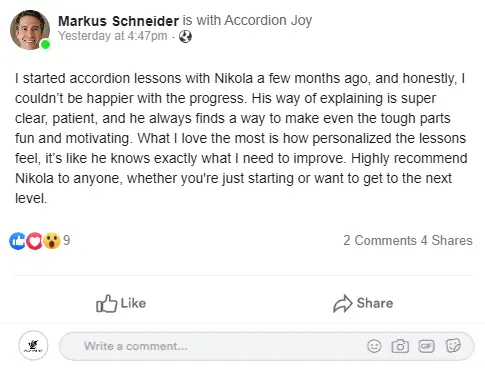Click the thumbs-up Like reaction icon

click(x=17, y=241)
